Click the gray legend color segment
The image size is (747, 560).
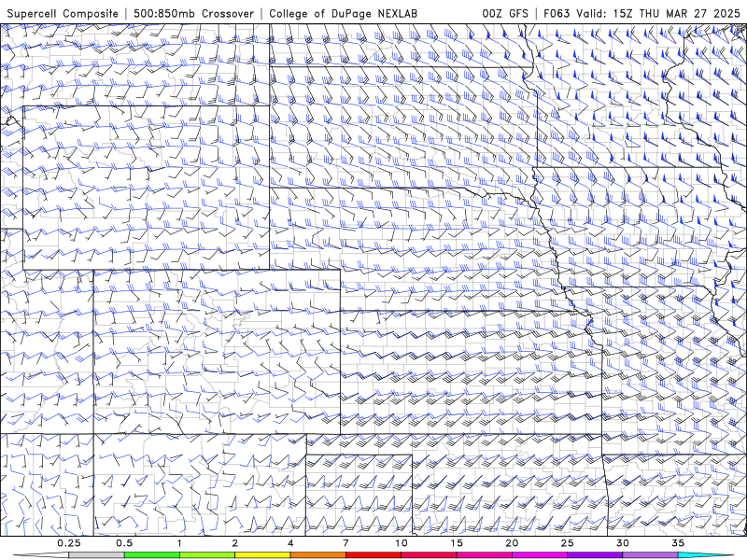96,555
